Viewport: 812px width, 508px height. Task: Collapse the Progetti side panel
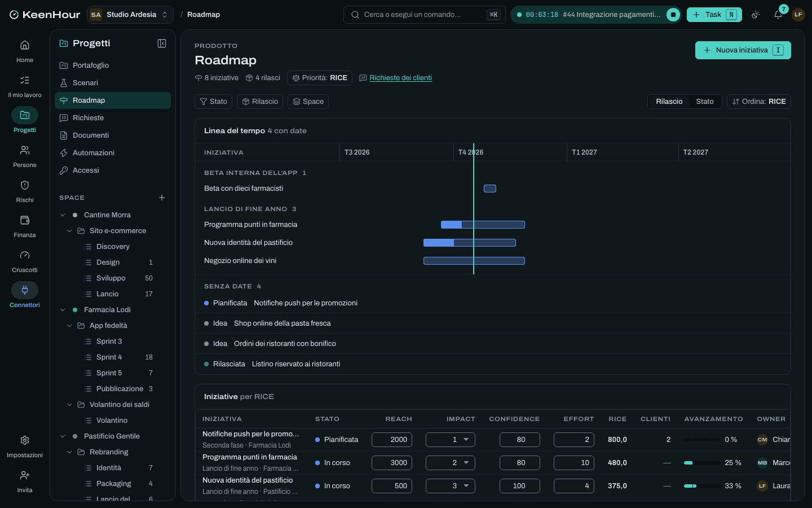[x=162, y=43]
